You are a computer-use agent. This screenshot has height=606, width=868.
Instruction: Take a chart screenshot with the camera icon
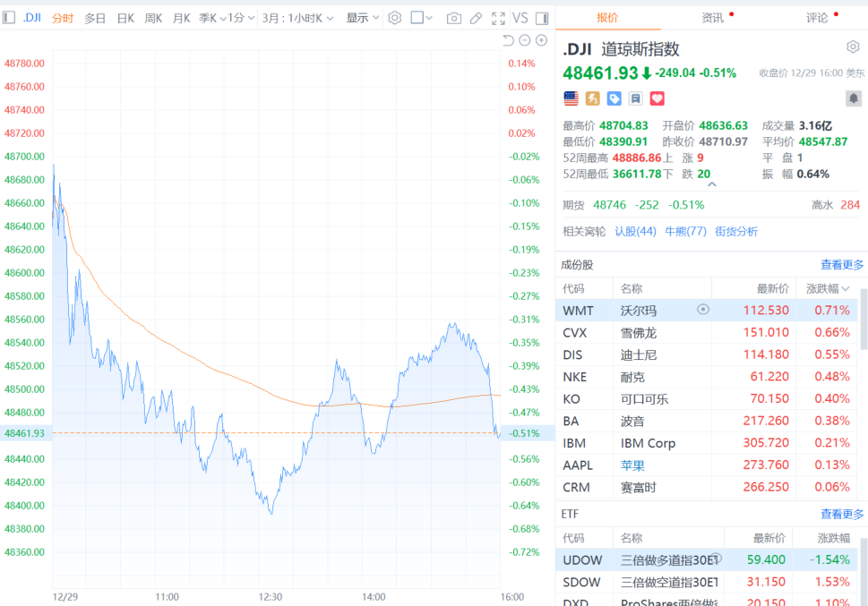[x=454, y=18]
